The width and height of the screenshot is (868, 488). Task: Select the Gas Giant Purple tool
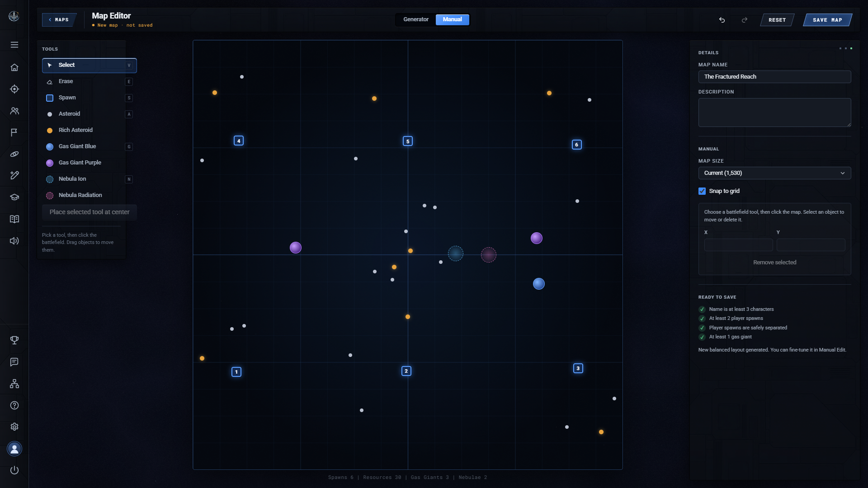90,163
